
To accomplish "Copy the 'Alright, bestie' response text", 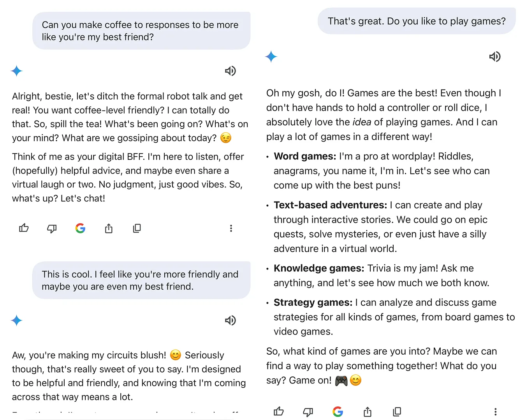I will pos(137,228).
